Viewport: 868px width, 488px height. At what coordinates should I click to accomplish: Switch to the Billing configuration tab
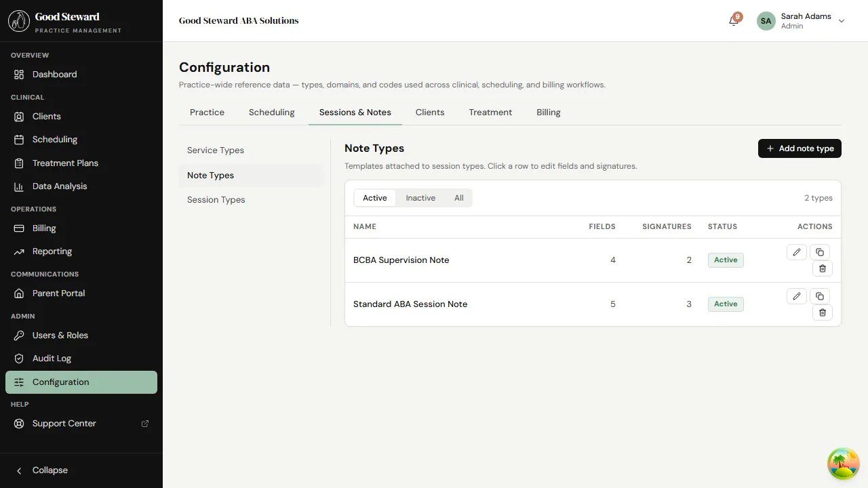pos(548,112)
